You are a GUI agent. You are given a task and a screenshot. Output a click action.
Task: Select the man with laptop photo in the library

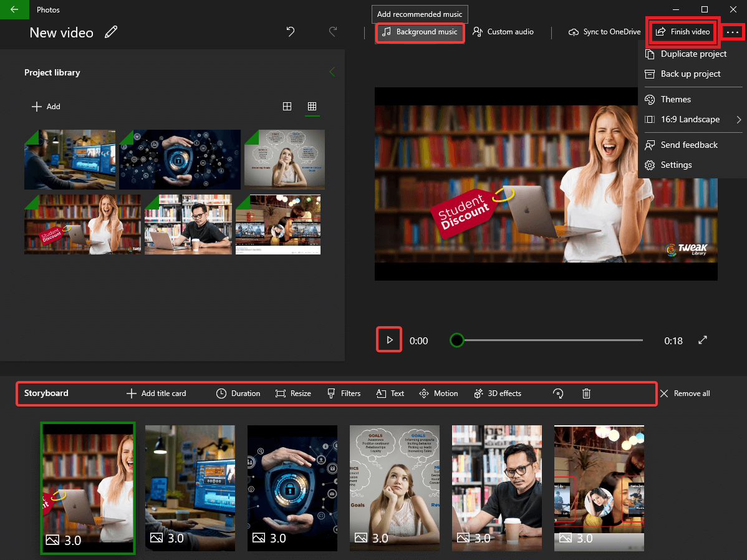(x=188, y=224)
